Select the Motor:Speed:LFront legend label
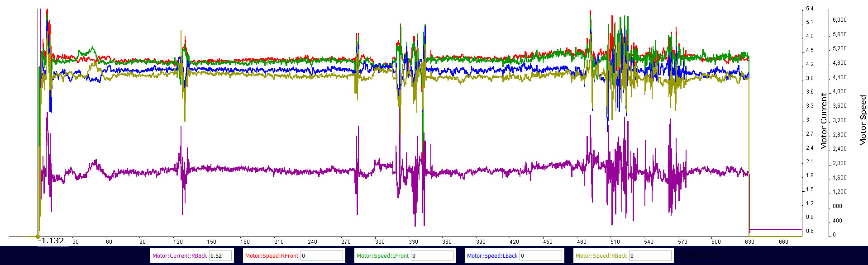 click(x=382, y=256)
